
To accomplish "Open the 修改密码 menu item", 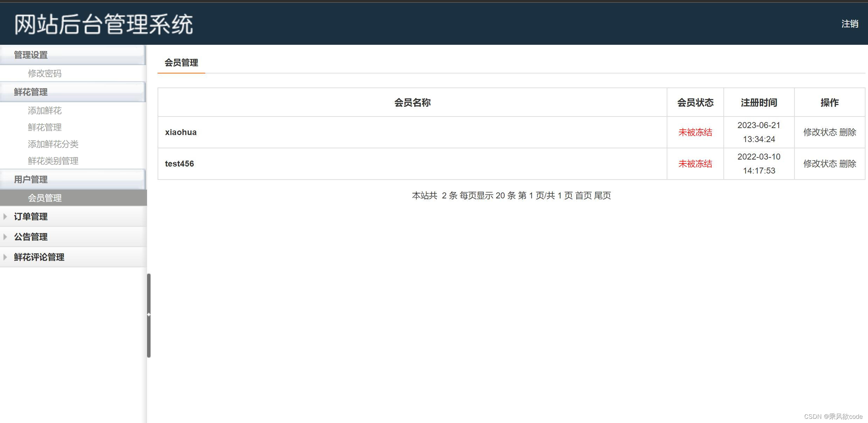I will (44, 73).
